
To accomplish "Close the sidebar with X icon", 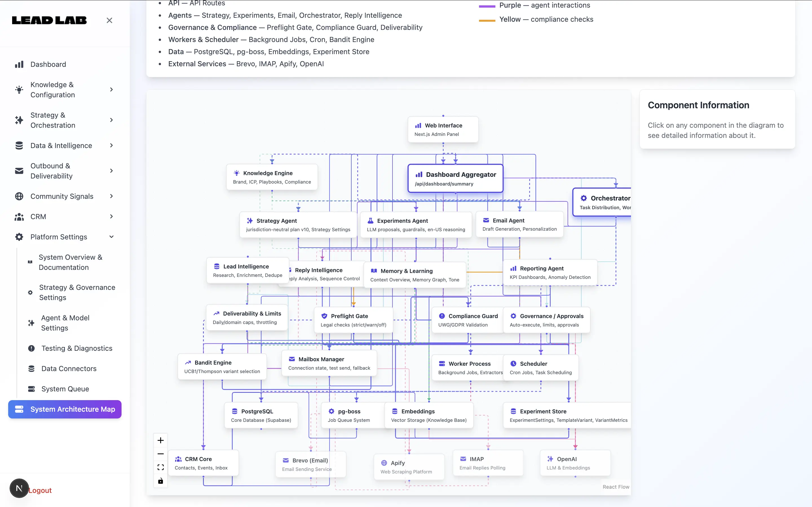I will click(109, 21).
